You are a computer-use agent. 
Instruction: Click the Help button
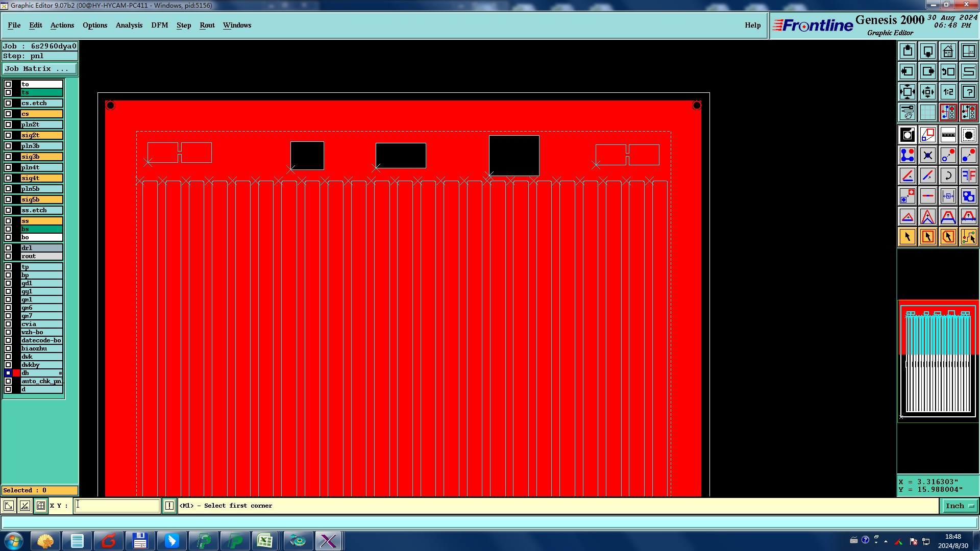[752, 25]
